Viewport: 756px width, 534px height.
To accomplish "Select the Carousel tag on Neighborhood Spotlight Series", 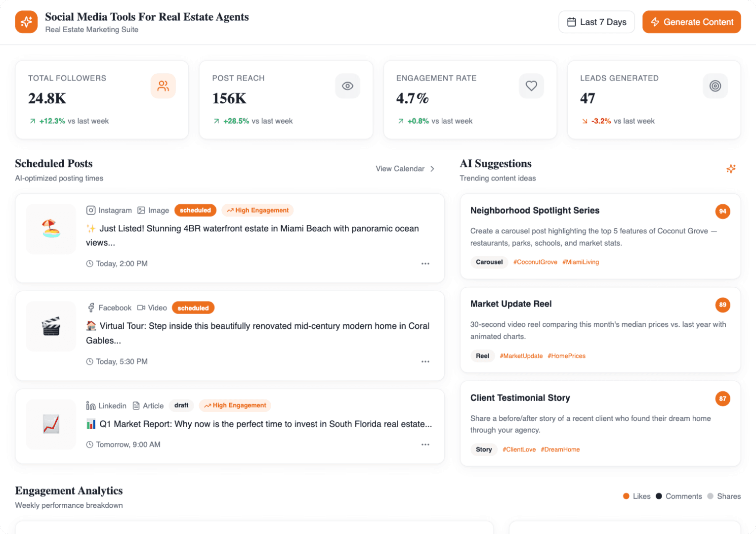I will click(x=489, y=262).
